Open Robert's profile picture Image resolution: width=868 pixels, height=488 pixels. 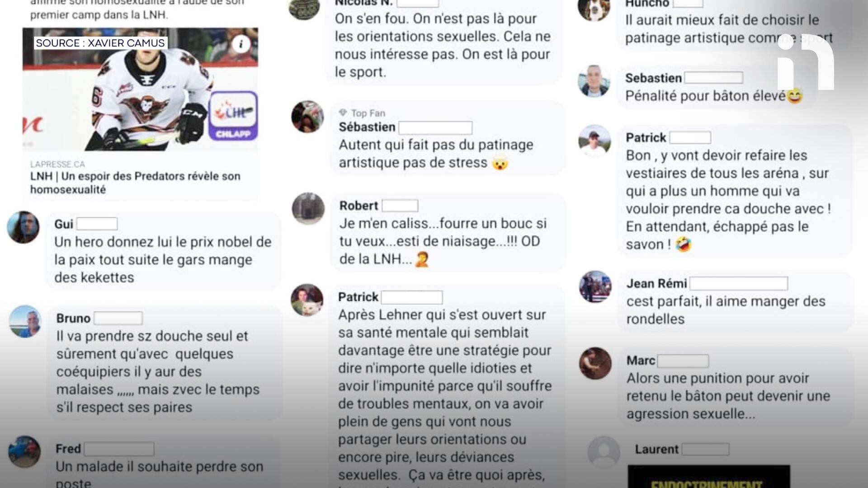point(308,209)
